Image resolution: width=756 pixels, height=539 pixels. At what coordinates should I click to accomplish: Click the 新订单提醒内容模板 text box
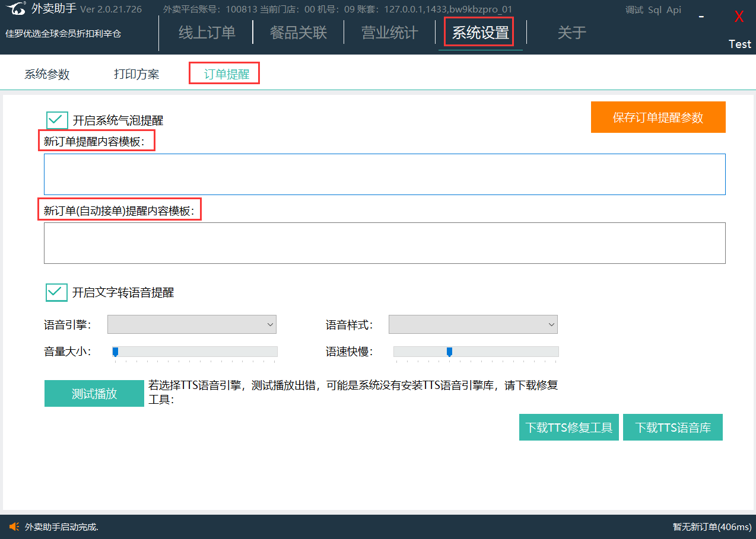(384, 174)
